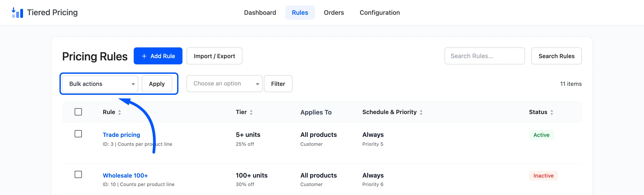Go to the Dashboard tab
This screenshot has width=644, height=195.
click(x=260, y=13)
